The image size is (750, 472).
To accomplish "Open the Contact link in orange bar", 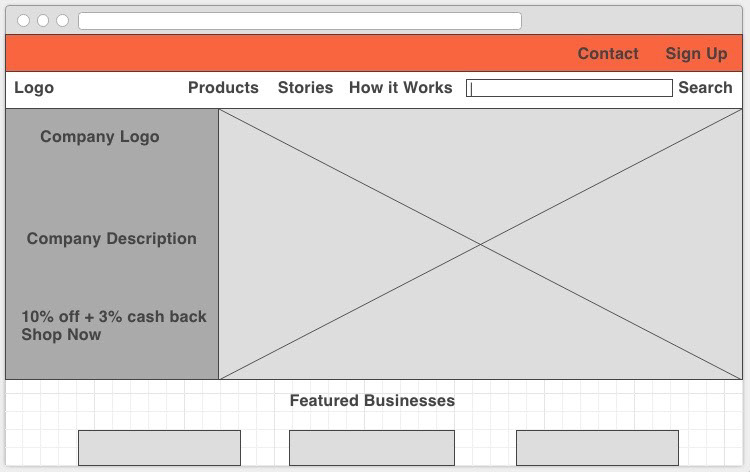I will [608, 54].
